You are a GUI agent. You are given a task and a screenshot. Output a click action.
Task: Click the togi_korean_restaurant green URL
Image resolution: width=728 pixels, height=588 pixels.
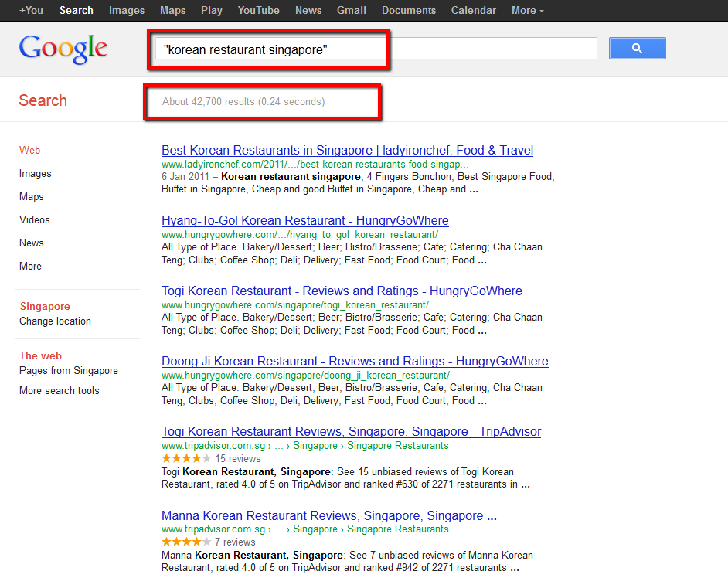tap(295, 305)
